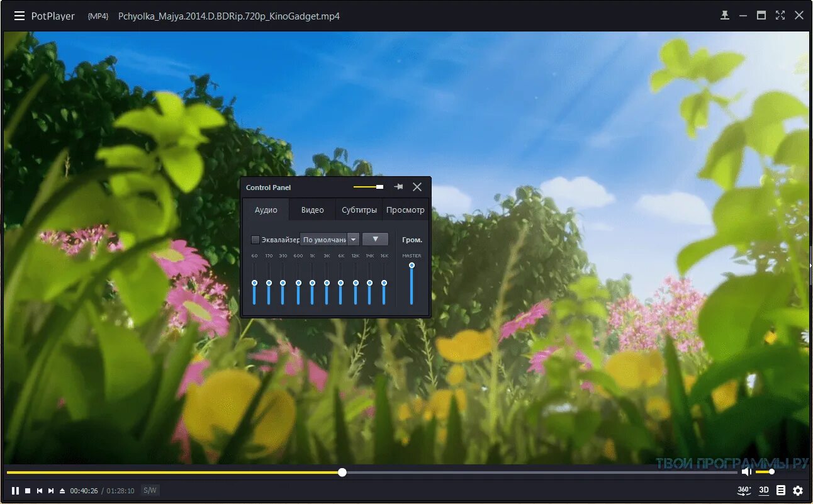Click the total duration 01:28:10

[x=120, y=491]
